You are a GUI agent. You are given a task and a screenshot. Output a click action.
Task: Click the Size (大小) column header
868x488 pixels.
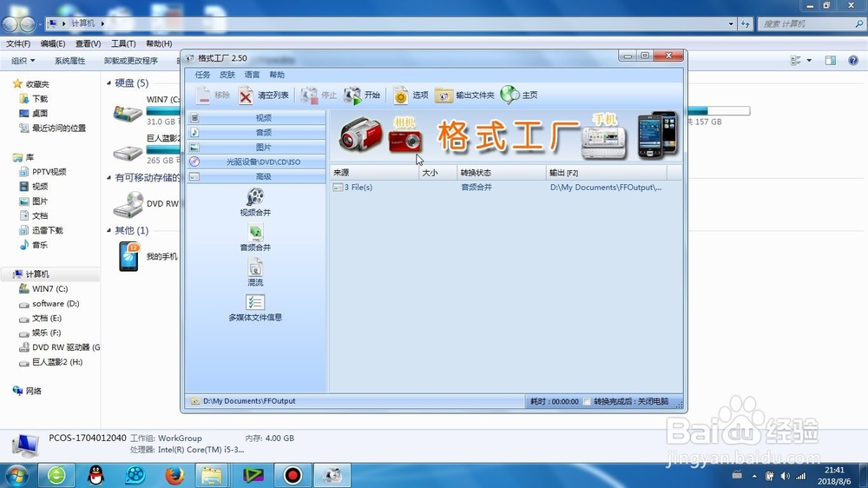point(437,173)
